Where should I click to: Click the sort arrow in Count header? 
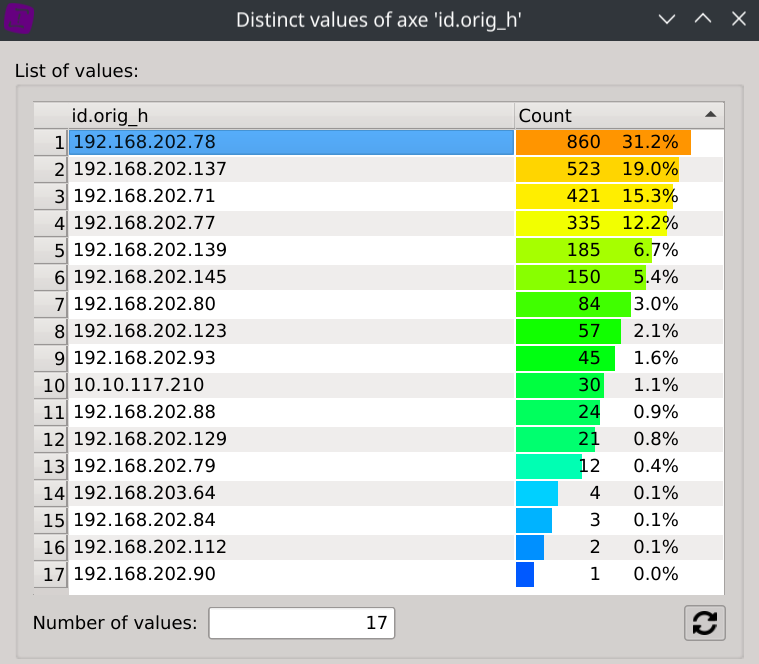[x=710, y=114]
